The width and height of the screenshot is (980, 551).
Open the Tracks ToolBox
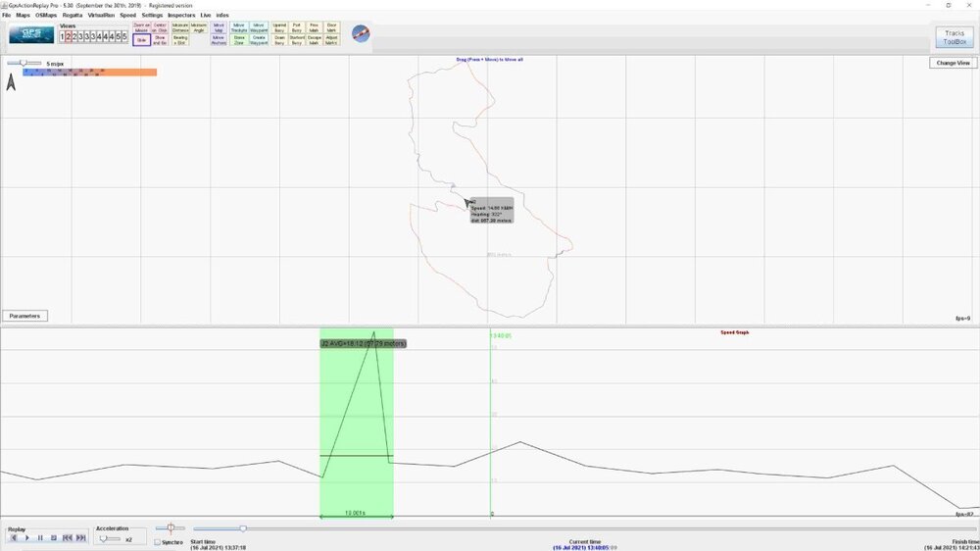(955, 37)
